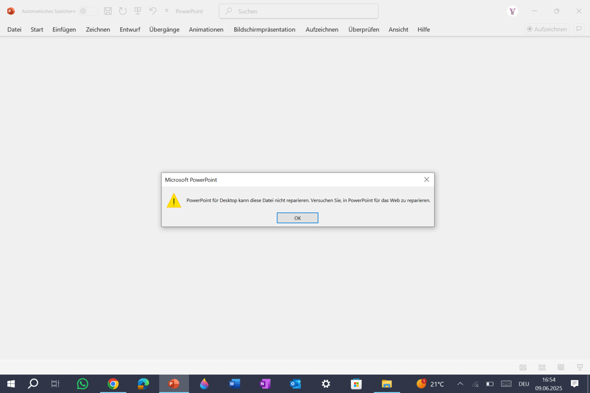Click the DEU input language indicator
Viewport: 590px width, 393px height.
tap(524, 384)
